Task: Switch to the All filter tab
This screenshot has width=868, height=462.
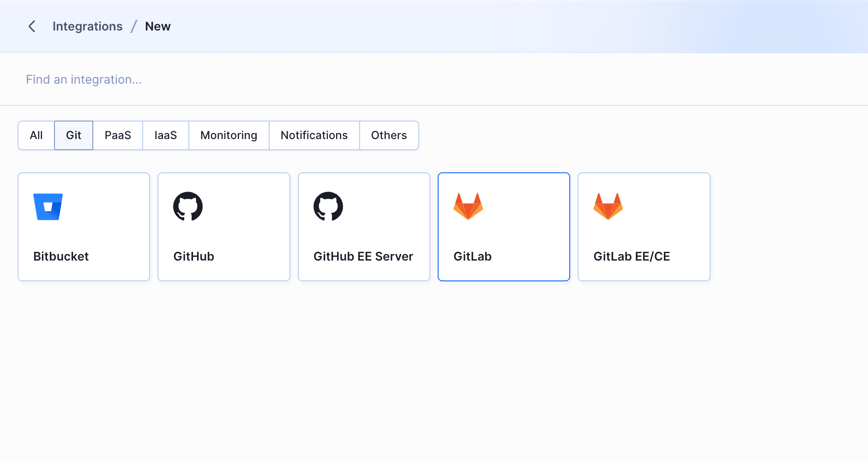Action: pos(36,135)
